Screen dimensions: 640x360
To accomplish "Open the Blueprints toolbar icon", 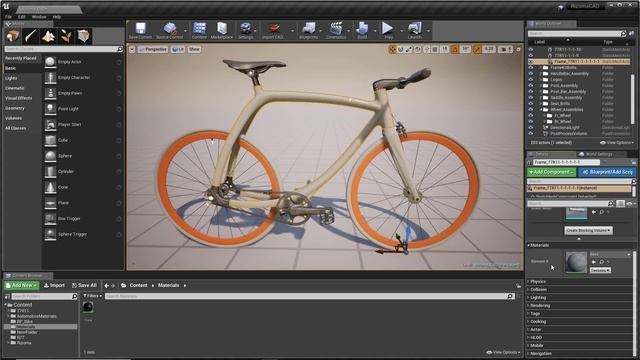I will (309, 29).
